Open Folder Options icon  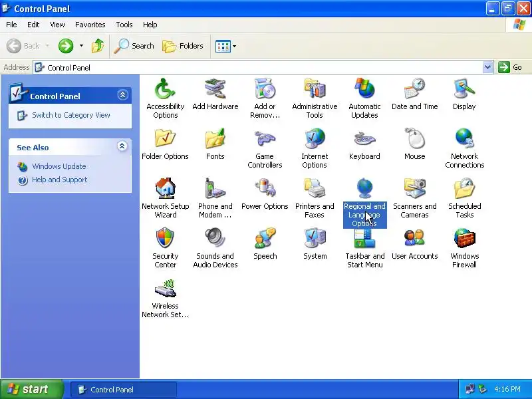pyautogui.click(x=165, y=139)
